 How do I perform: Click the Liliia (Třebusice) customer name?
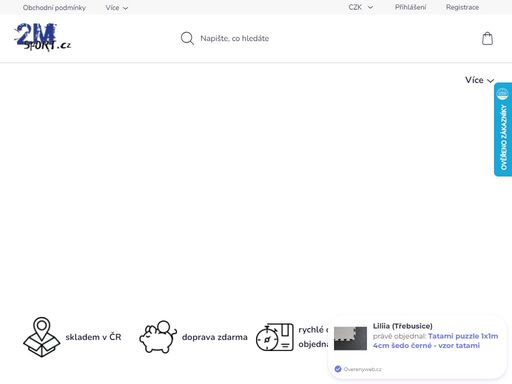(403, 326)
